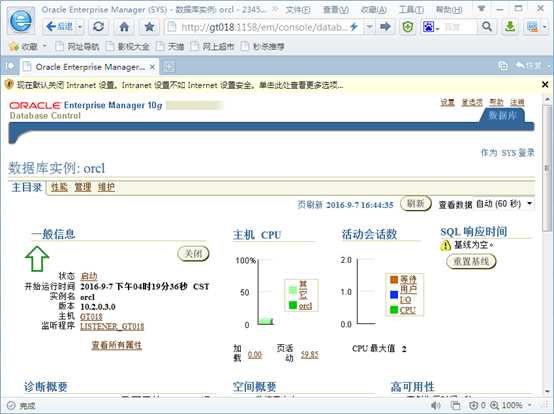554x414 pixels.
Task: Open the 网上超市 bookmark
Action: 212,46
